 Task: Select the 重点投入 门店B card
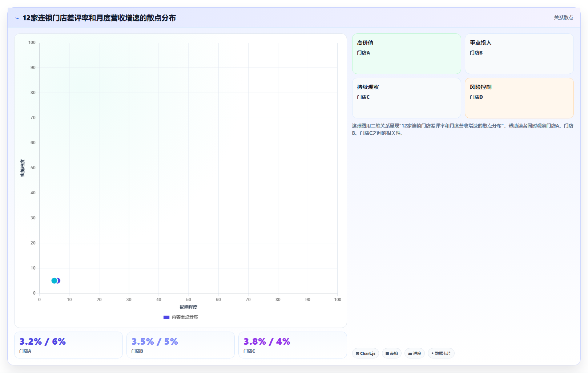[519, 54]
